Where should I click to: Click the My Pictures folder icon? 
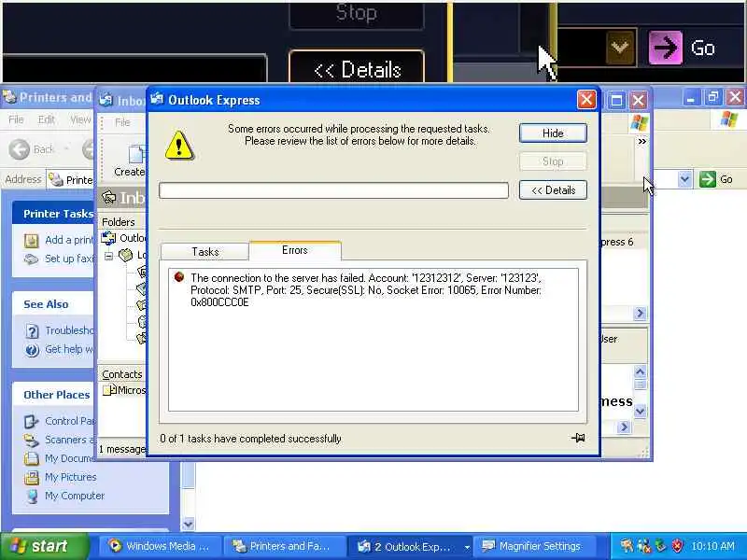[x=32, y=478]
